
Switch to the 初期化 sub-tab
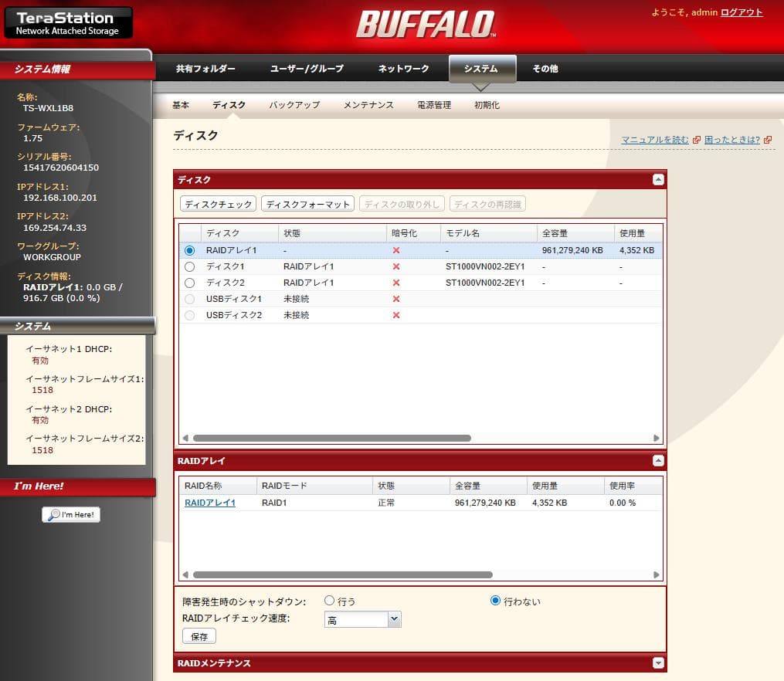487,105
